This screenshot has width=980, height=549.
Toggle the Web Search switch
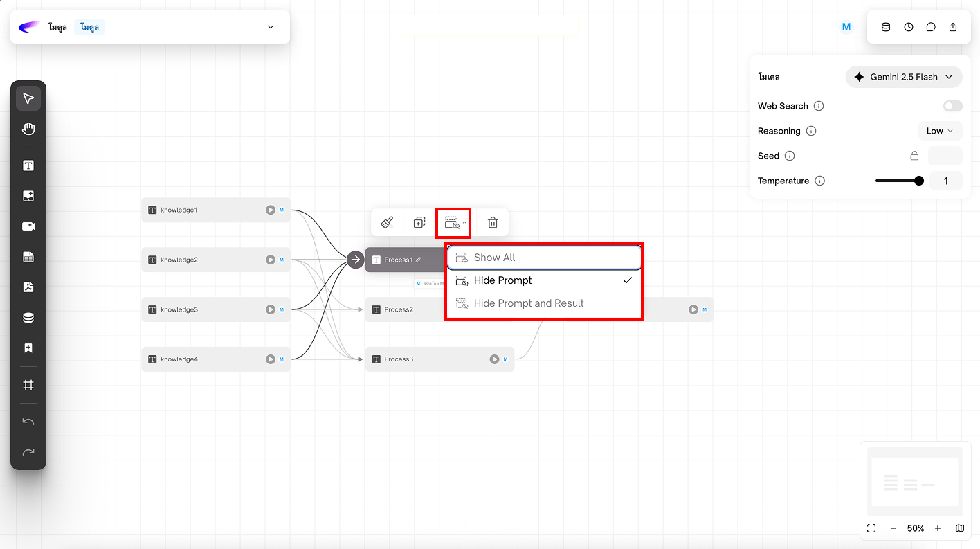(952, 106)
